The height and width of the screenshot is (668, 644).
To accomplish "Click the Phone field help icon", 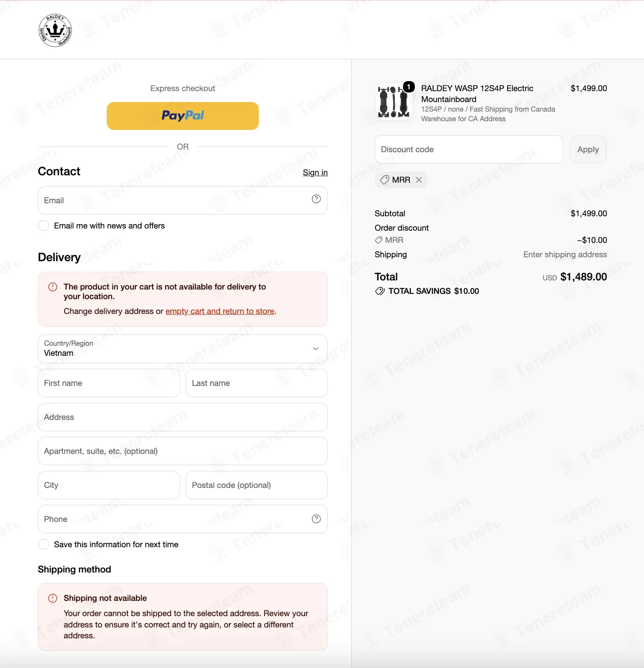I will coord(316,519).
